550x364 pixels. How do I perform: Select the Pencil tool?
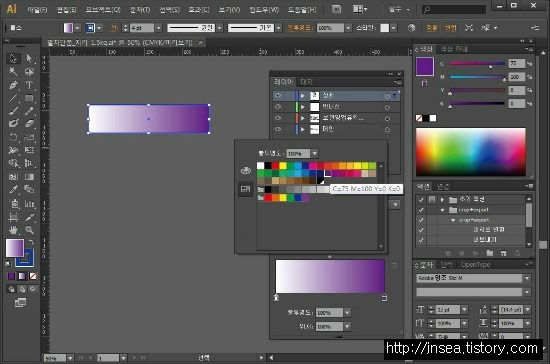[x=29, y=111]
